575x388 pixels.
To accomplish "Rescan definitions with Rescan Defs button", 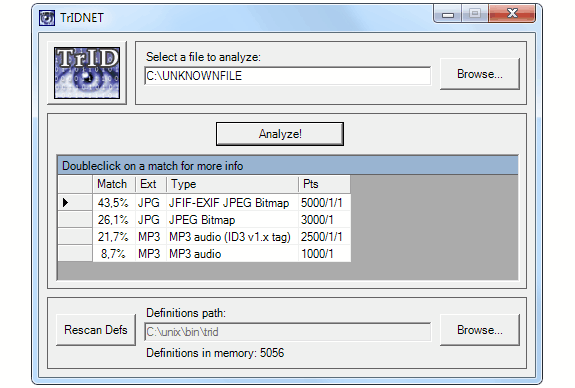I will click(96, 330).
